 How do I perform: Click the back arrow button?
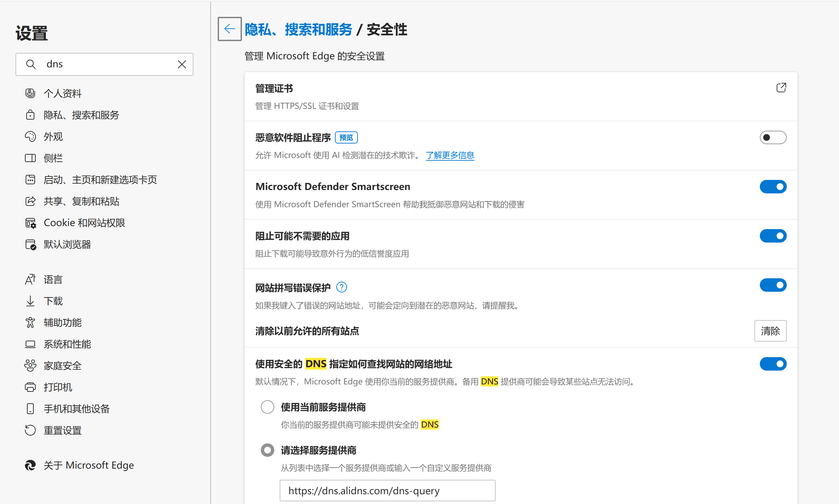coord(229,29)
